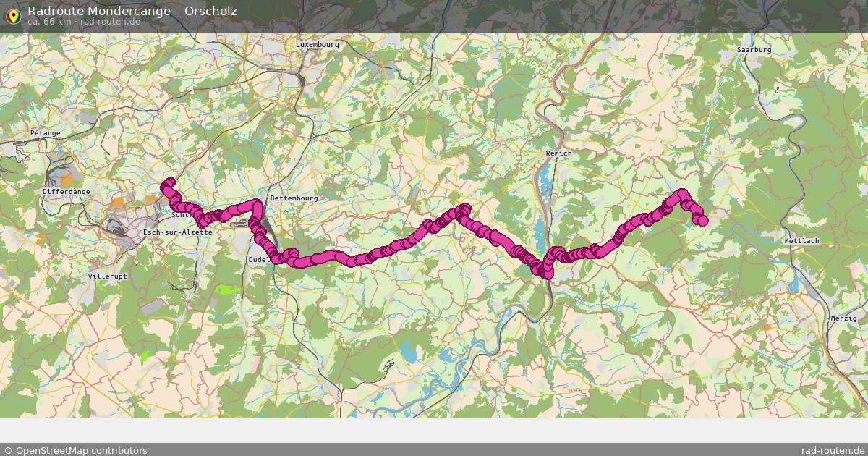Click the Bettembourg town label
Viewport: 868px width, 456px height.
click(x=293, y=198)
